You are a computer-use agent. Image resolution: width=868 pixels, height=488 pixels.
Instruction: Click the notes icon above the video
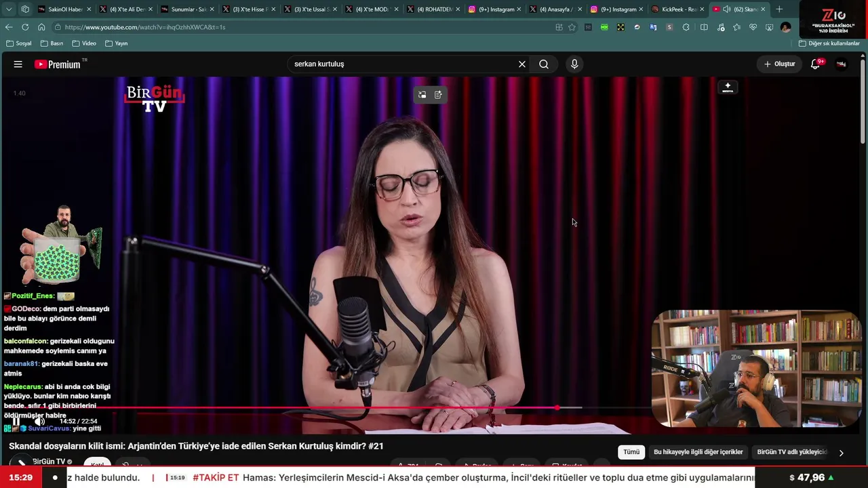[438, 95]
